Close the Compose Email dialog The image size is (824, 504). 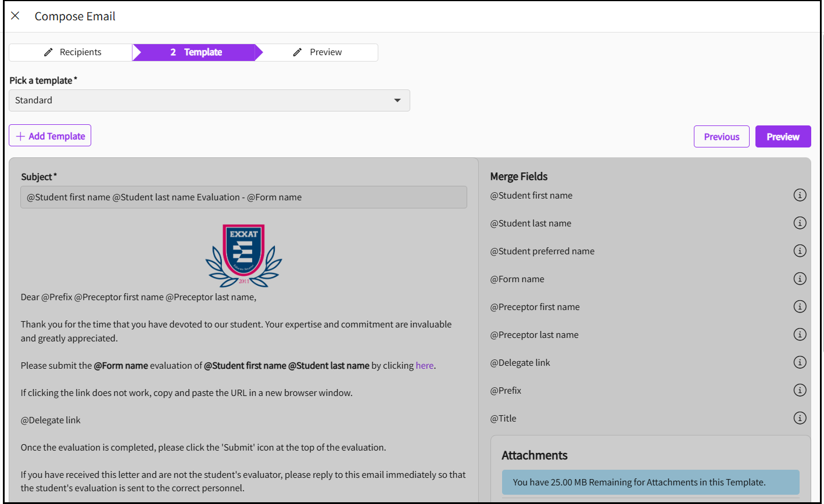coord(16,16)
